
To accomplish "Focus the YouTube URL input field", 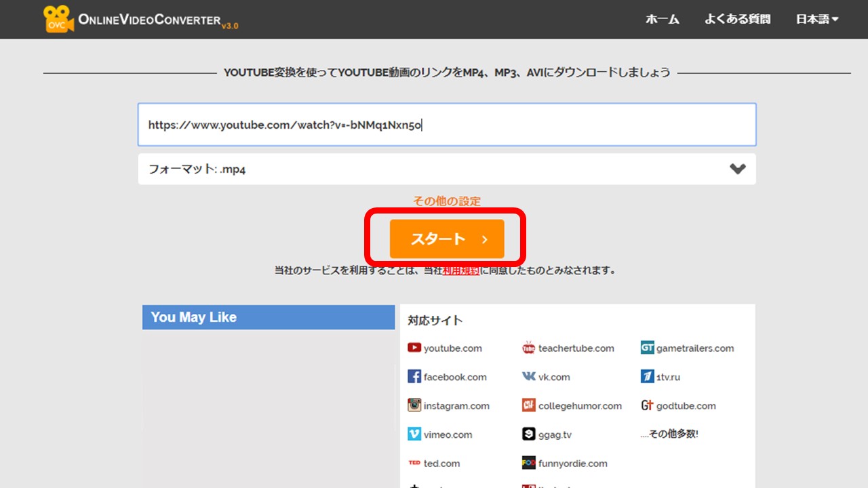I will [x=447, y=125].
